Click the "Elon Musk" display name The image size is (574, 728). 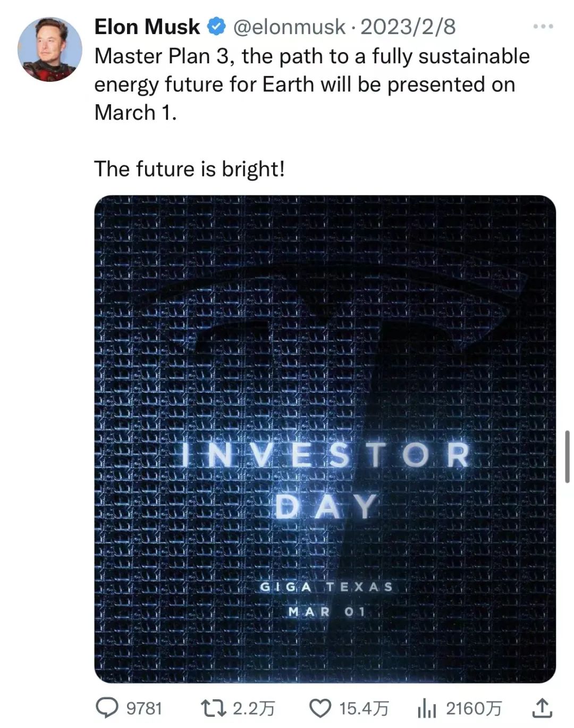(147, 27)
